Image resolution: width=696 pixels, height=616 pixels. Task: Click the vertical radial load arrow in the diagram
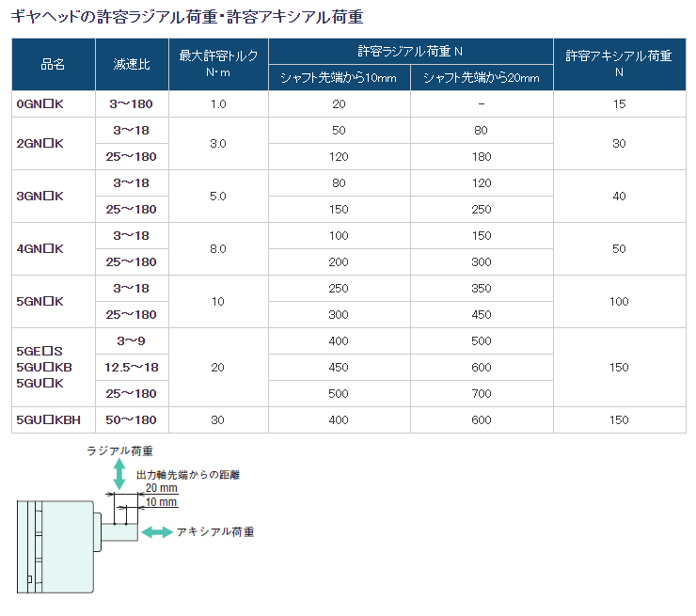(x=119, y=474)
